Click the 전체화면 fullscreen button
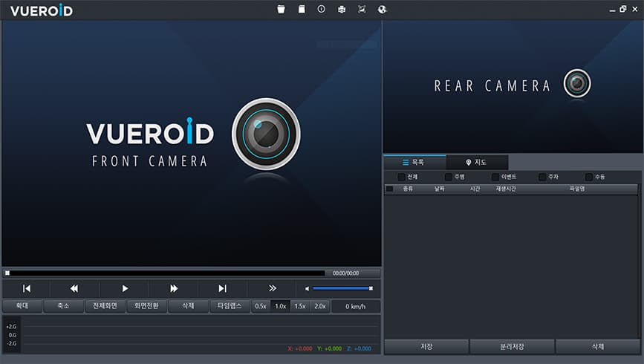This screenshot has width=644, height=364. tap(105, 306)
